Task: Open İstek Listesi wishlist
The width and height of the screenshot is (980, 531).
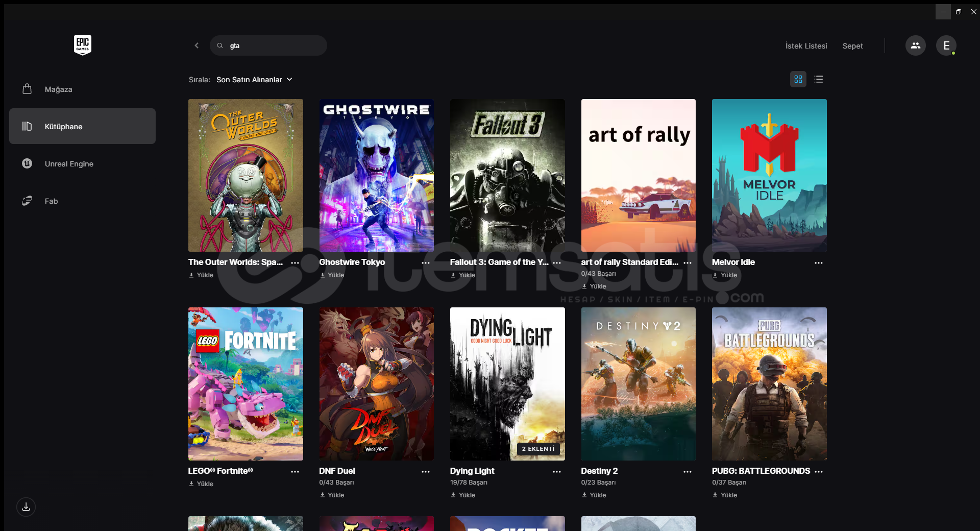Action: pos(806,46)
